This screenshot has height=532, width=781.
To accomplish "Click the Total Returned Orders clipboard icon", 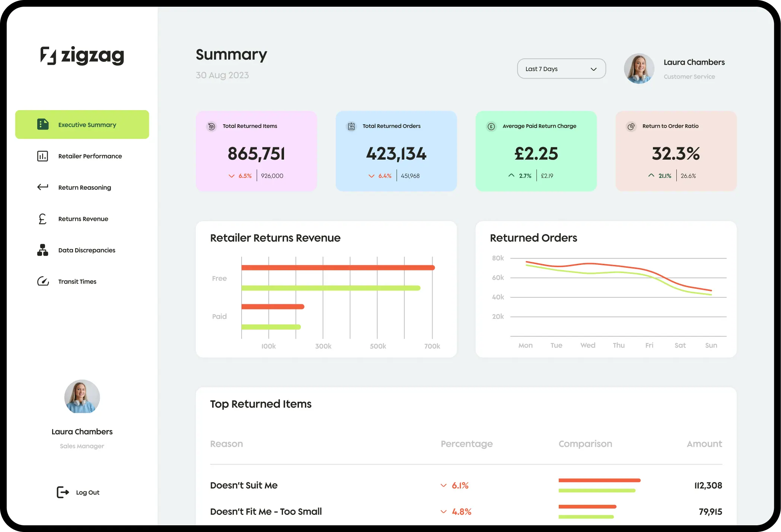I will click(351, 126).
